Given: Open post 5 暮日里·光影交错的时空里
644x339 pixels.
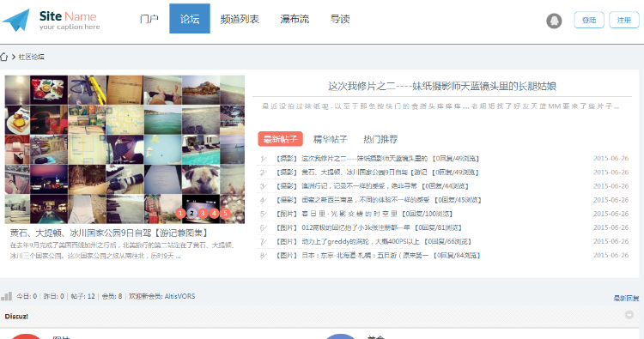Looking at the screenshot, I should 349,214.
